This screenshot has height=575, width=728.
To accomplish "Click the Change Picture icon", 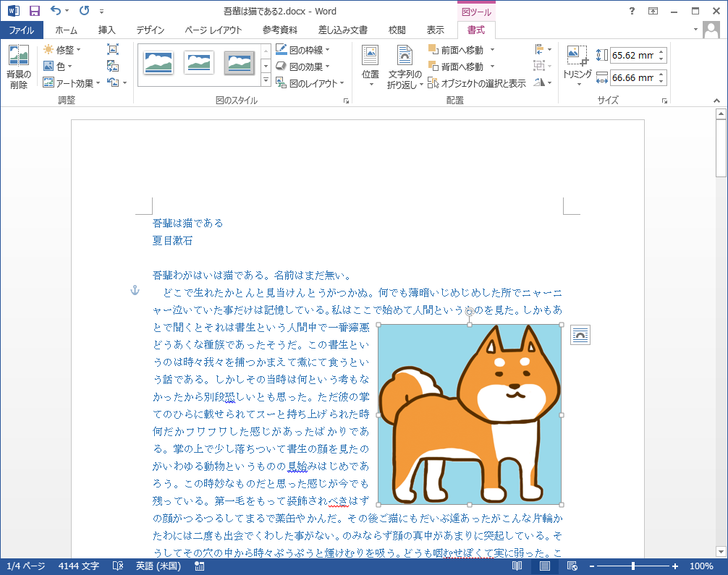I will pyautogui.click(x=113, y=66).
